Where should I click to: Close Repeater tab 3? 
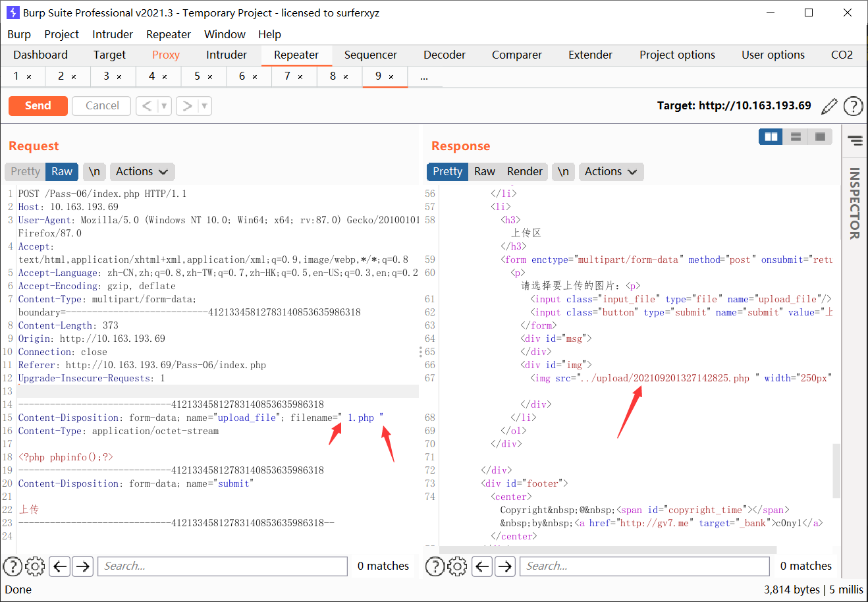coord(119,77)
